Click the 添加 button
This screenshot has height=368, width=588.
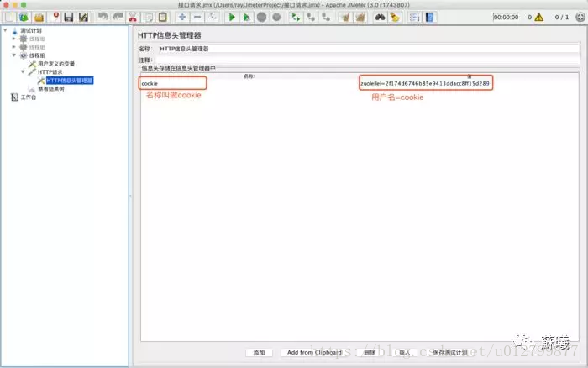(259, 353)
